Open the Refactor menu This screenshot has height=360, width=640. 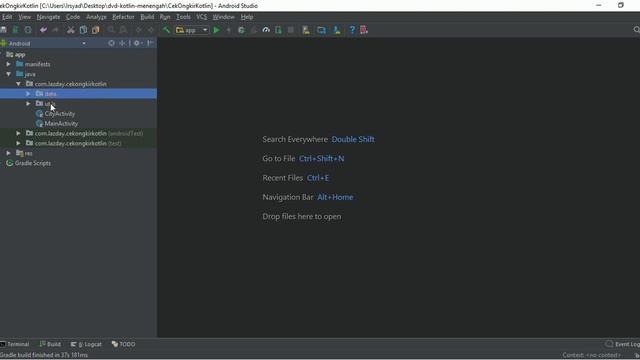coord(123,17)
